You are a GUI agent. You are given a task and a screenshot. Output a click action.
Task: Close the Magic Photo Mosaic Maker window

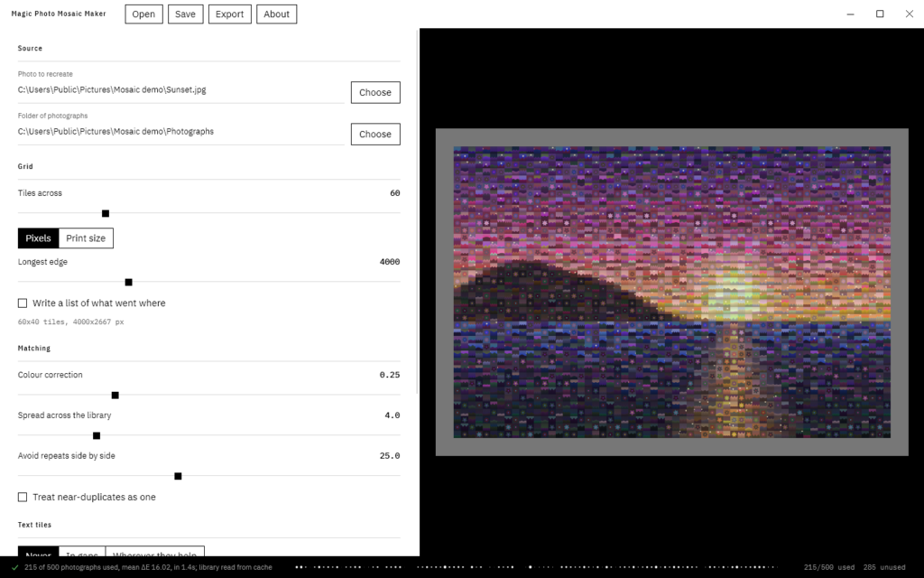click(x=910, y=14)
